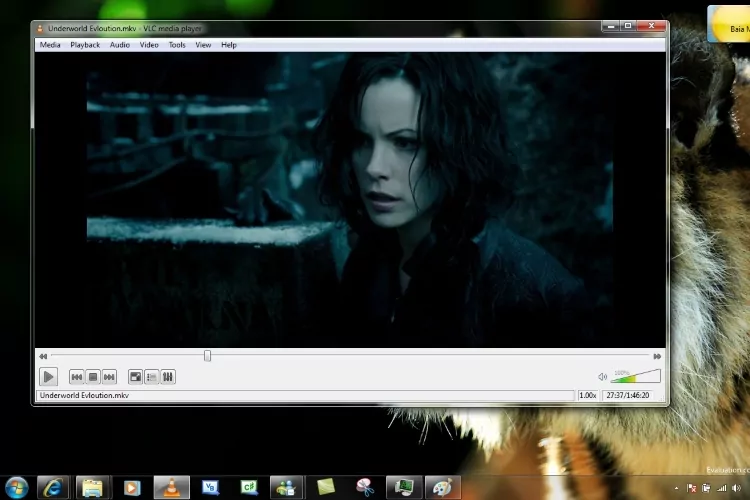Click on the video display area
Screen dimensions: 750x500
coord(350,200)
